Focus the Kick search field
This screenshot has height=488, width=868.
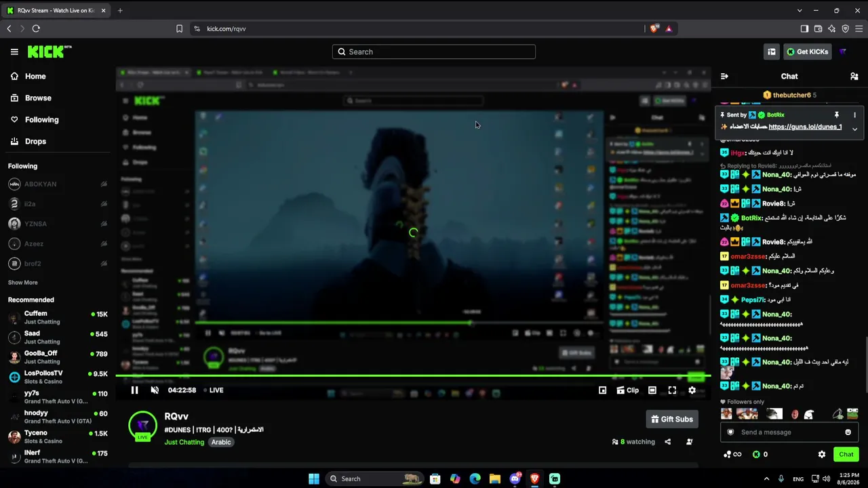click(434, 52)
